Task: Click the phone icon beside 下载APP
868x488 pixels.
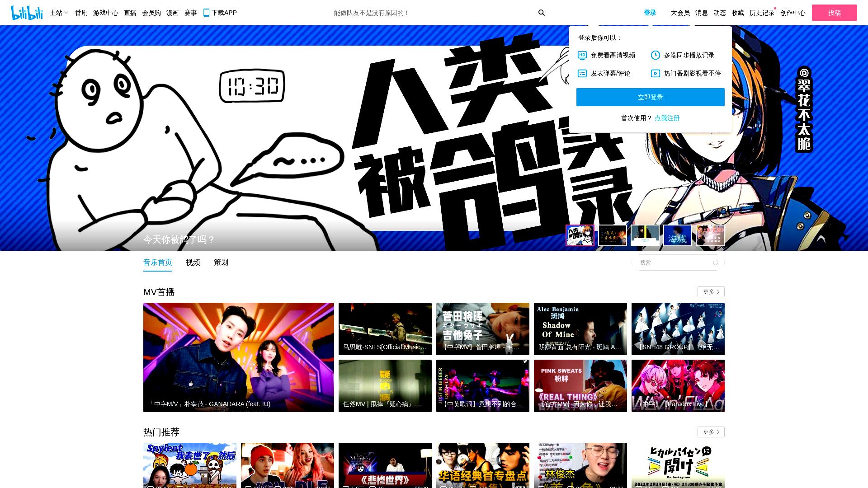Action: 206,13
